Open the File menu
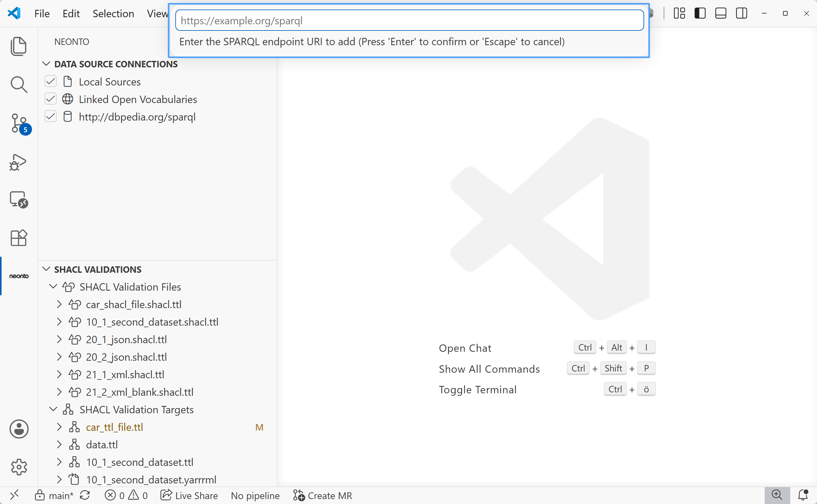This screenshot has width=817, height=504. point(42,14)
